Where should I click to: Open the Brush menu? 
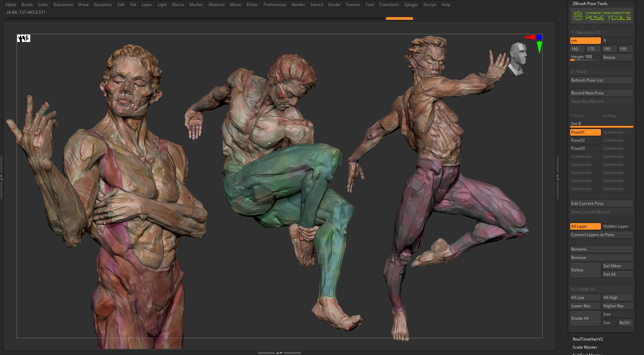(27, 5)
